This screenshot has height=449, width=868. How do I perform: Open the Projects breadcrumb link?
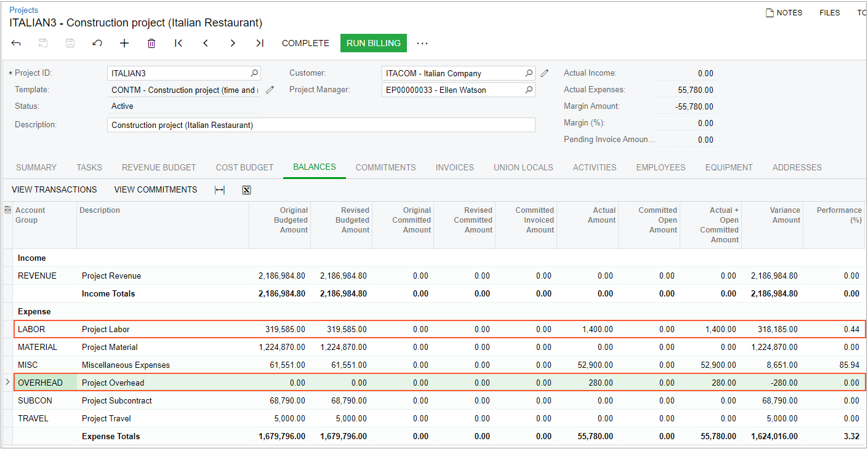(23, 10)
